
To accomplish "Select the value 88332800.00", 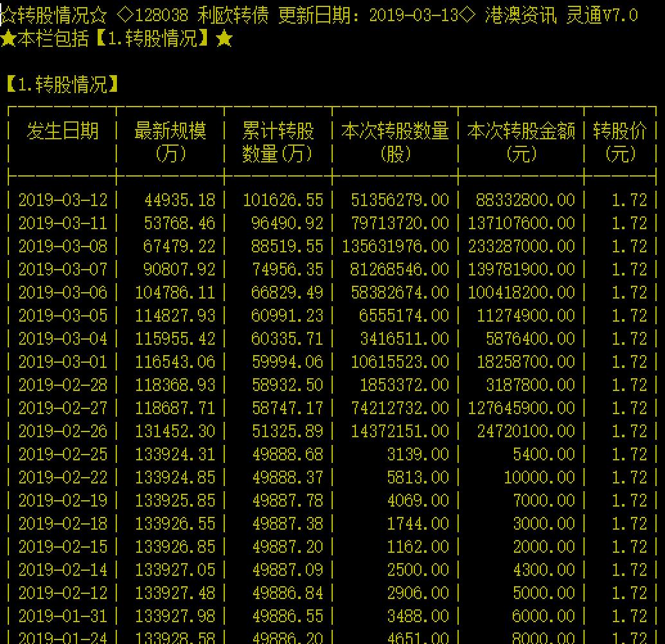I will pyautogui.click(x=526, y=200).
